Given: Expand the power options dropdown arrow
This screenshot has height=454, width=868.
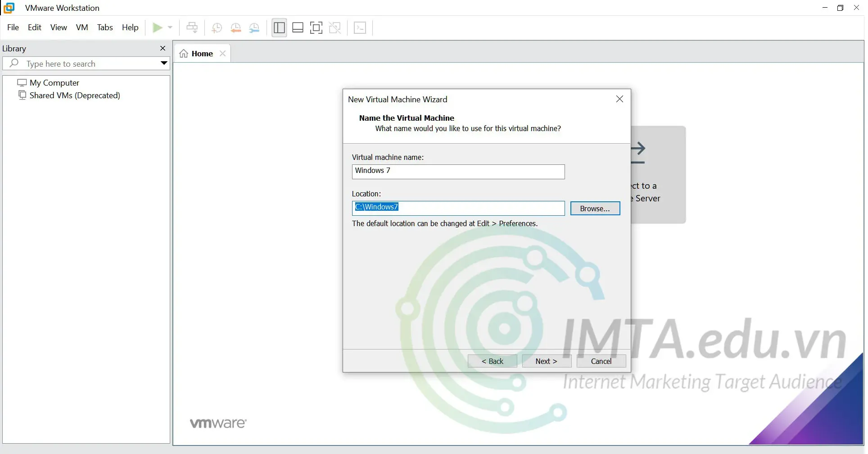Looking at the screenshot, I should point(170,28).
